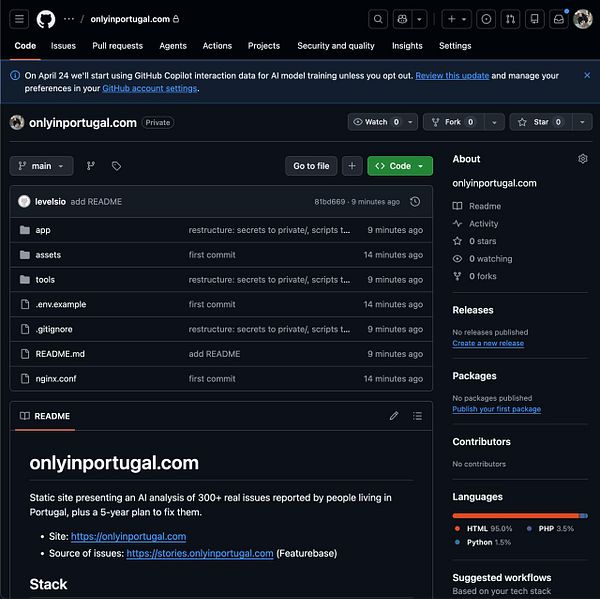The image size is (600, 599).
Task: Click Publish your first package link
Action: pos(496,409)
